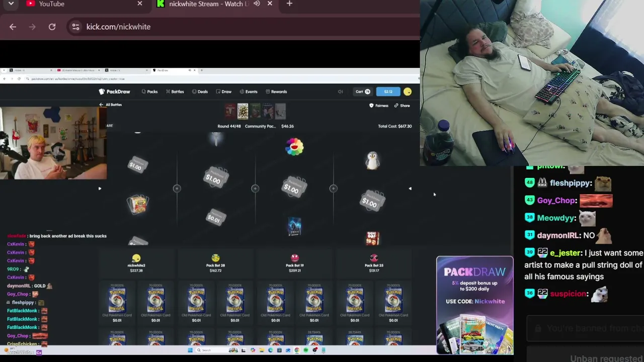Viewport: 644px width, 362px height.
Task: Click fleshpippy username in Kick chat
Action: click(570, 183)
